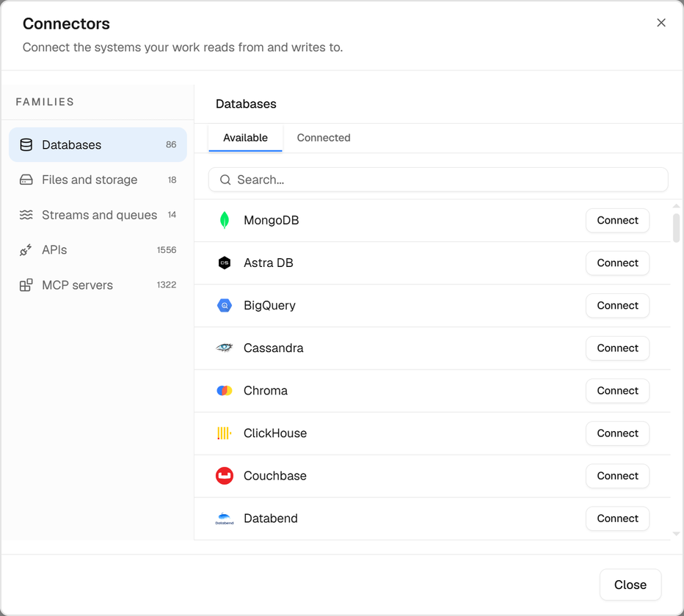Click the Couchbase name text

[275, 476]
